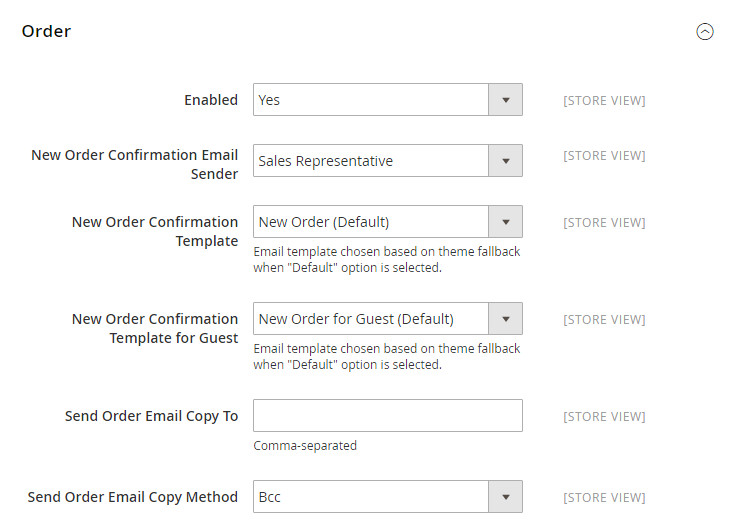This screenshot has height=526, width=743.
Task: Open the Sales Representative sender dropdown
Action: 387,161
